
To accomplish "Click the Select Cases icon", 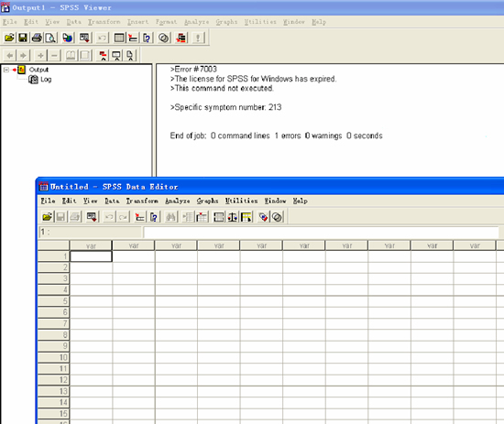I will 247,217.
